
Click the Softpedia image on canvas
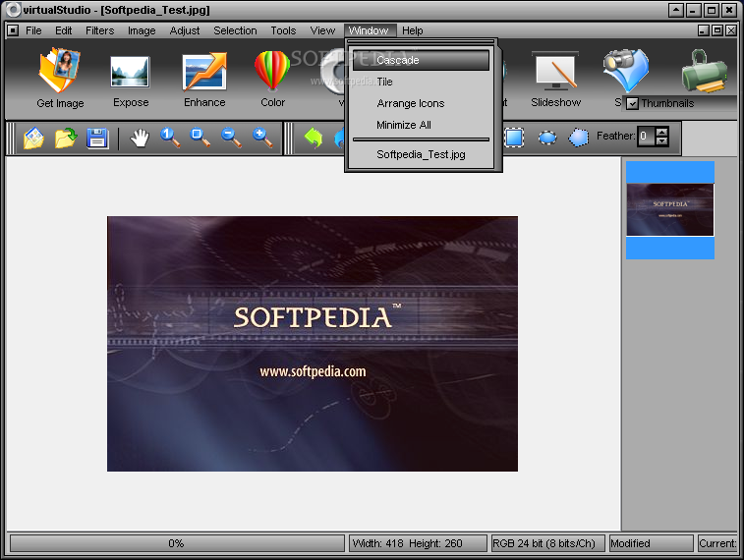point(313,344)
